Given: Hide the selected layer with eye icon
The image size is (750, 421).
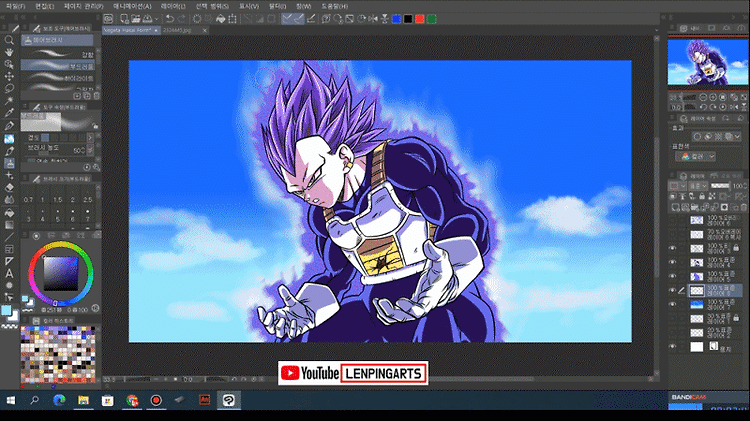Looking at the screenshot, I should (673, 290).
